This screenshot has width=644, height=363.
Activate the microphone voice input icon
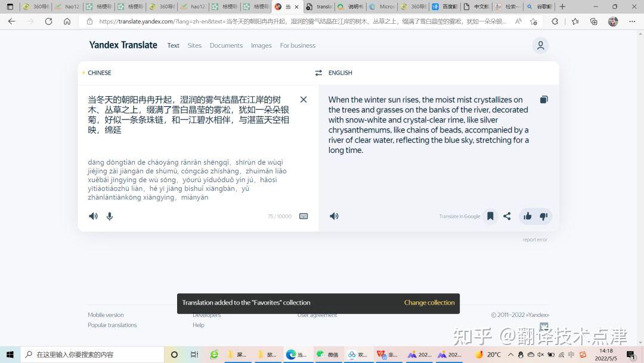coord(110,216)
